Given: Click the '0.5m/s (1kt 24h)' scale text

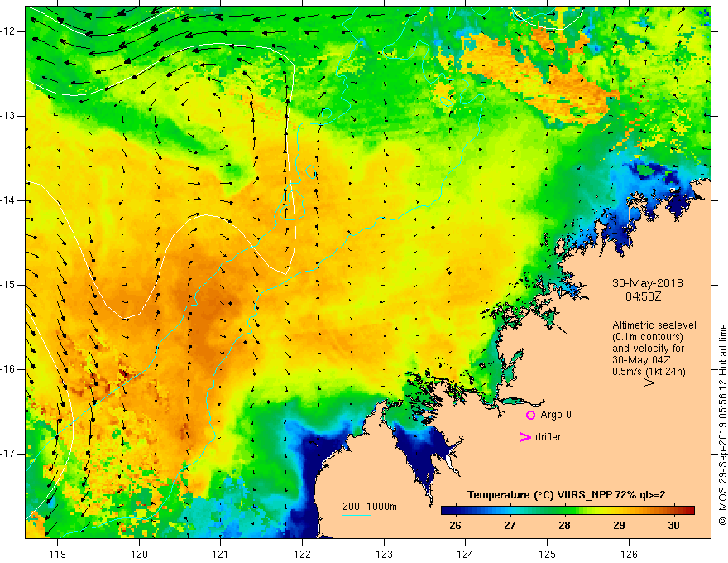Looking at the screenshot, I should click(649, 372).
